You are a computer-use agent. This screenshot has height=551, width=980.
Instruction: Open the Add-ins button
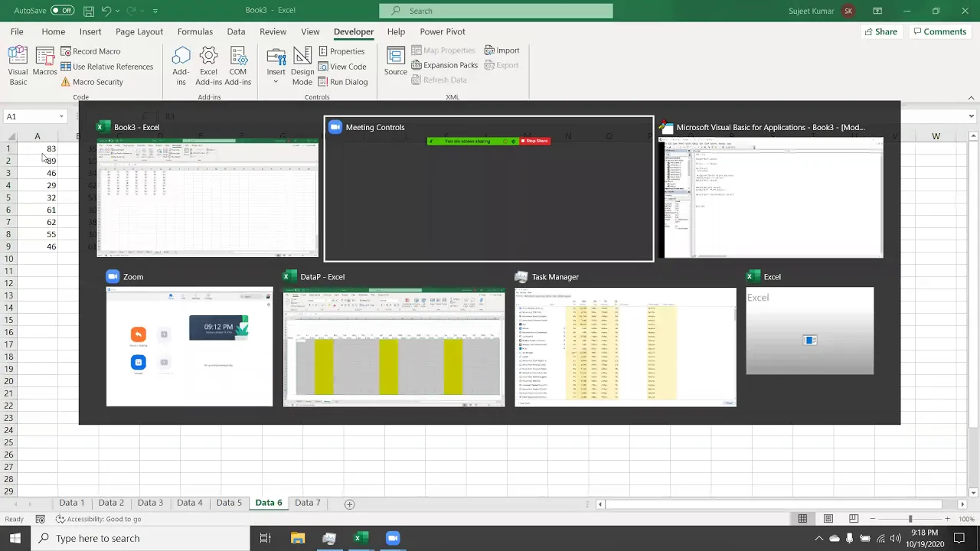point(181,66)
